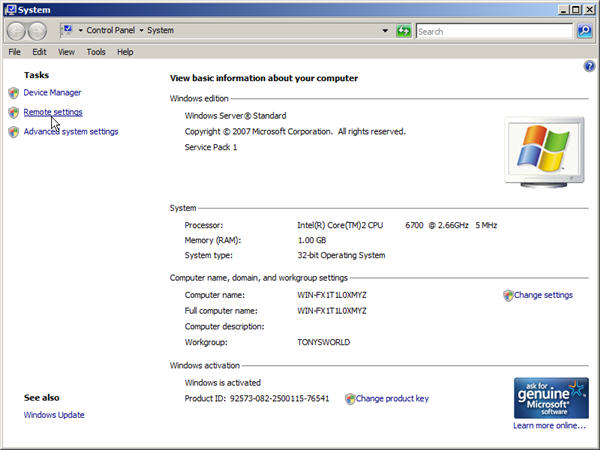Open the Device Manager link

click(x=52, y=93)
